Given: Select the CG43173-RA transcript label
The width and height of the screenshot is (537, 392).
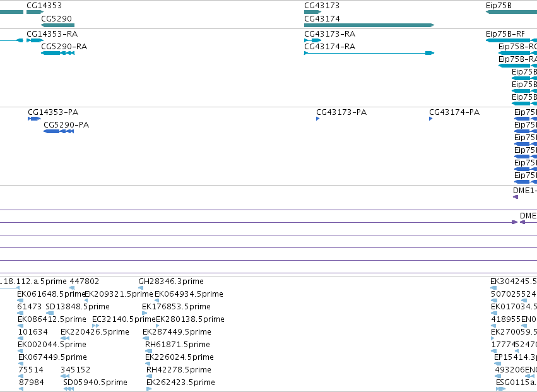Looking at the screenshot, I should [x=330, y=34].
